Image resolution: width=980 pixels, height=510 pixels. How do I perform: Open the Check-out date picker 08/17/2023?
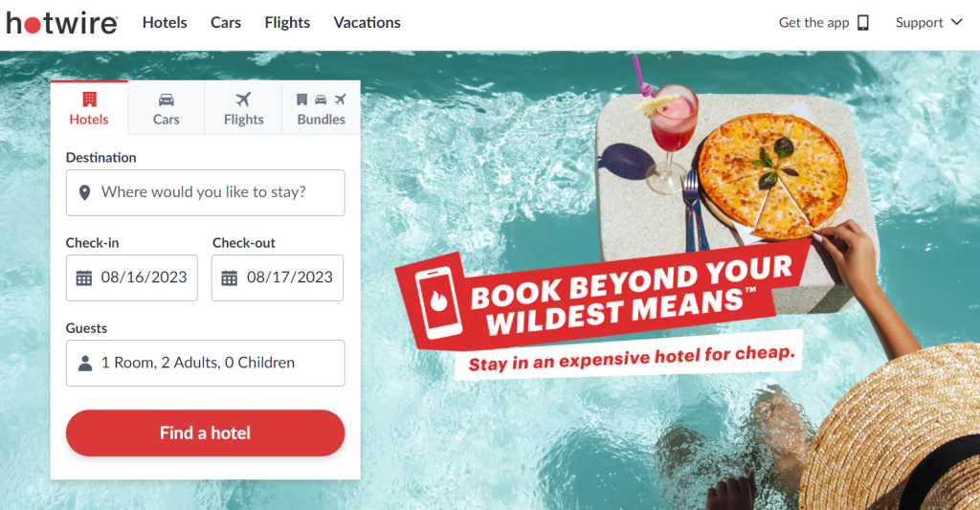tap(289, 277)
